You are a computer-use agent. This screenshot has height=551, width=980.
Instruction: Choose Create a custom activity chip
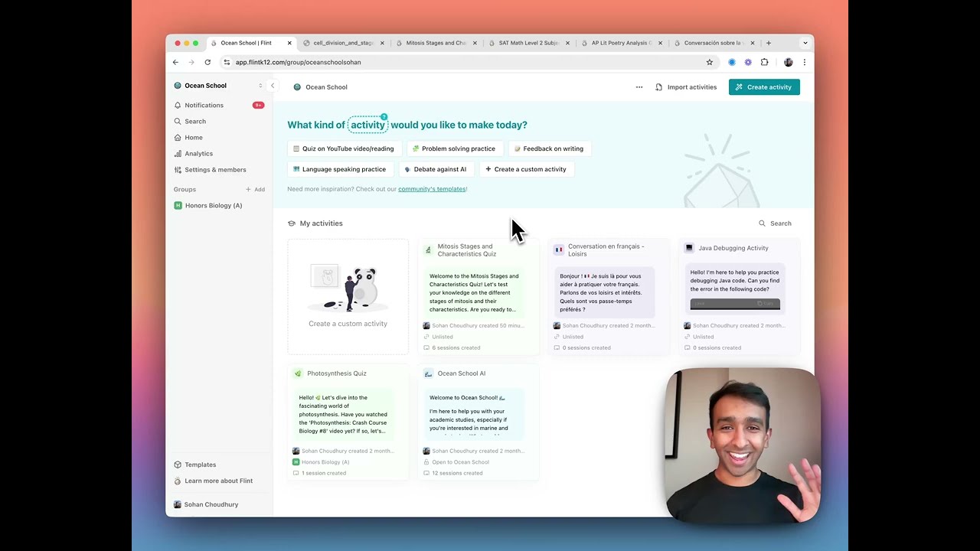tap(526, 169)
